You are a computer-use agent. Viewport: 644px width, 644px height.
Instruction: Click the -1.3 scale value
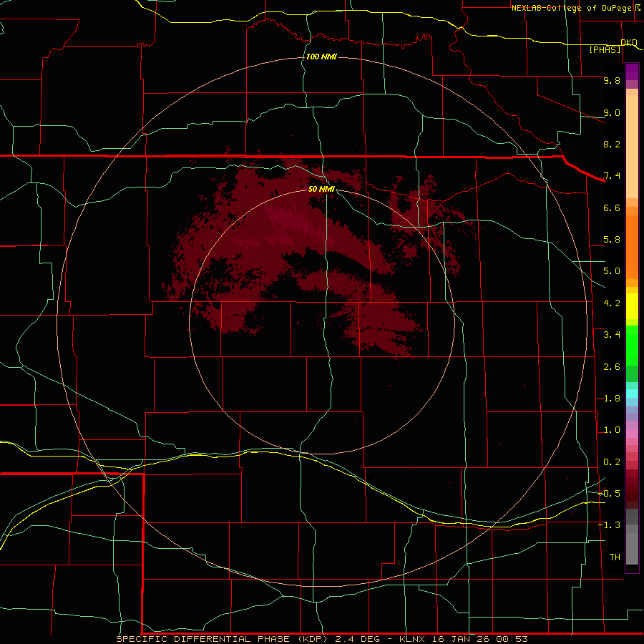[x=610, y=525]
